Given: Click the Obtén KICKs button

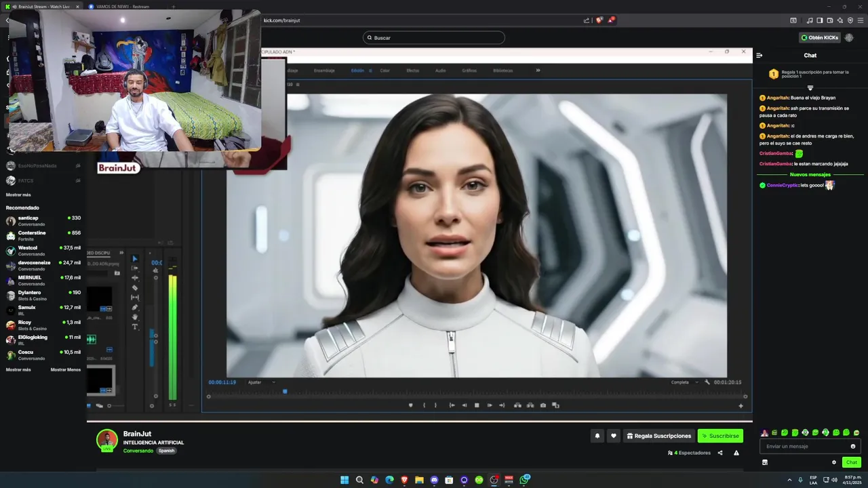Looking at the screenshot, I should click(x=820, y=38).
